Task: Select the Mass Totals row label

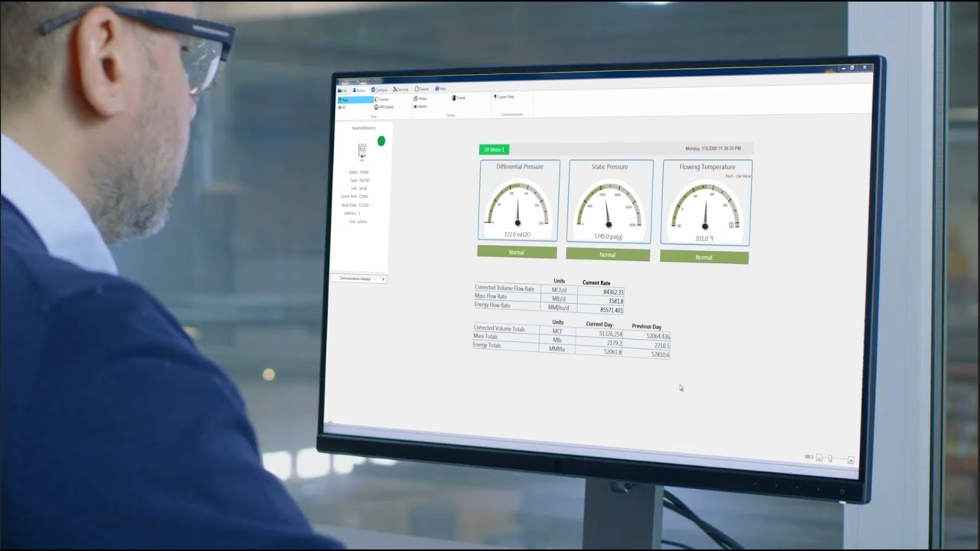Action: click(x=485, y=336)
